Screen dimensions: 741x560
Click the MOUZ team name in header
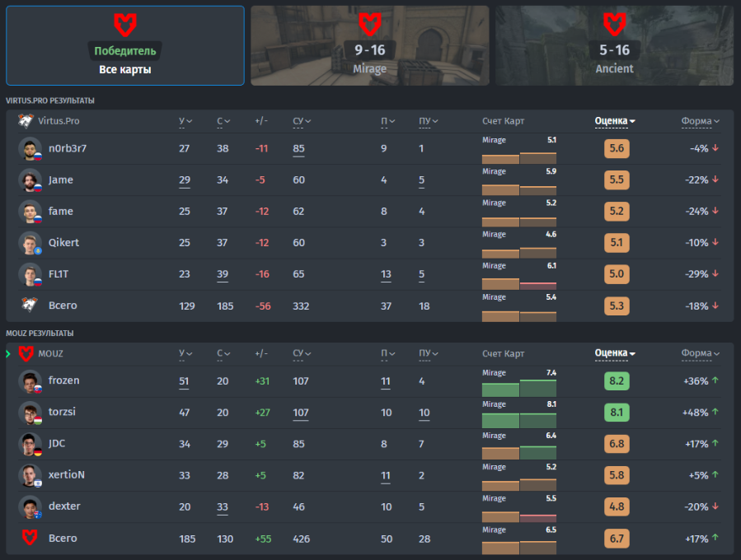point(50,353)
